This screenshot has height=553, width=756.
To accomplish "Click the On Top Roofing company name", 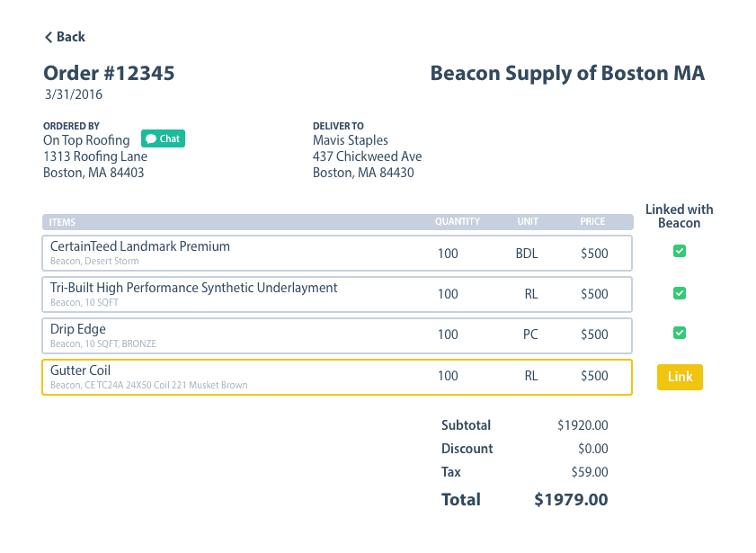I will coord(86,140).
